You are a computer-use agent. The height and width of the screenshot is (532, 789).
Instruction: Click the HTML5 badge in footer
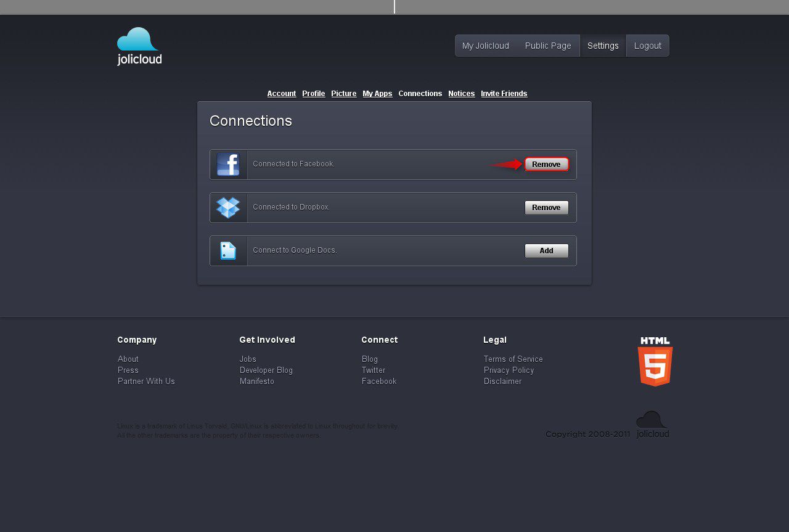[655, 362]
